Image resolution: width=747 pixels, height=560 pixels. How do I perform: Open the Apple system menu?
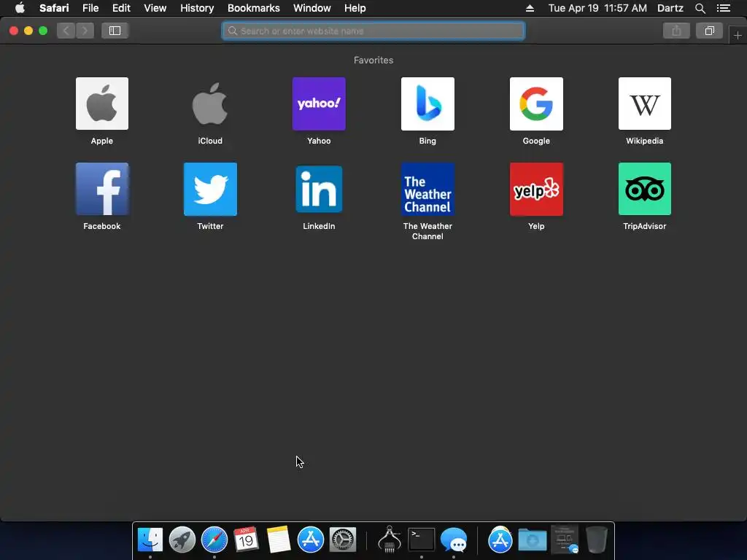(20, 7)
